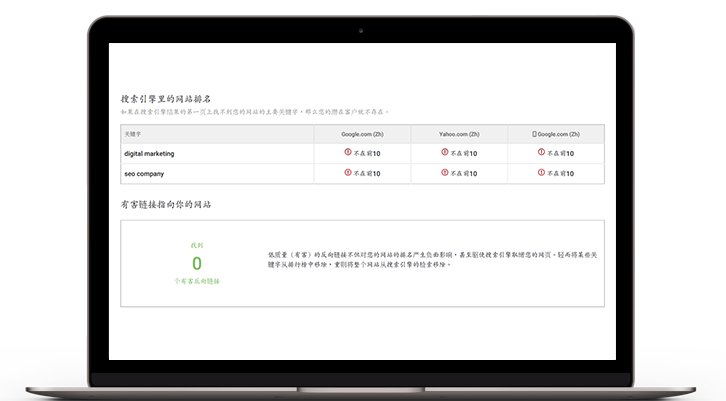Image resolution: width=726 pixels, height=401 pixels.
Task: Click the 有害链接指向你的网站 section heading
Action: click(x=165, y=204)
